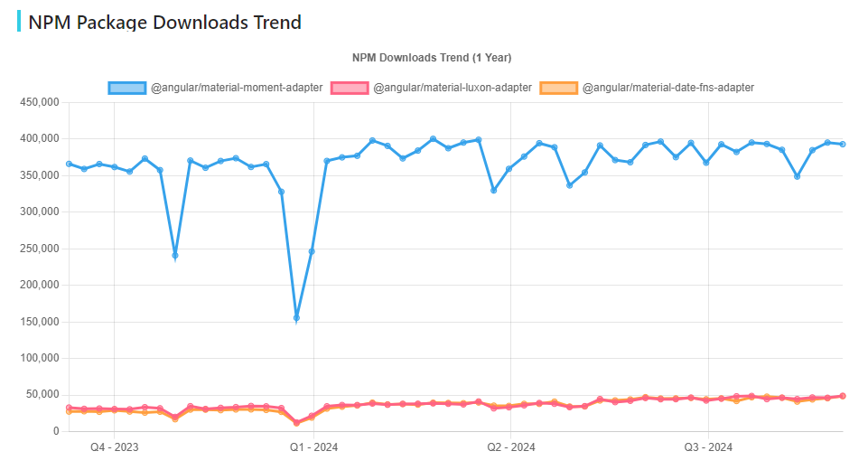
Task: Click the Q2 - 2024 axis label
Action: (510, 447)
